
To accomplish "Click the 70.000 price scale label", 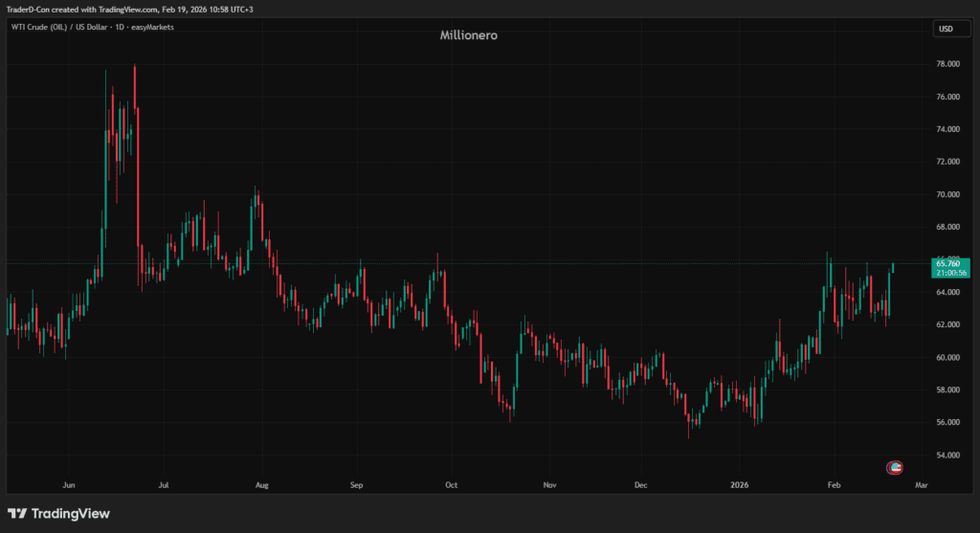I will (948, 194).
